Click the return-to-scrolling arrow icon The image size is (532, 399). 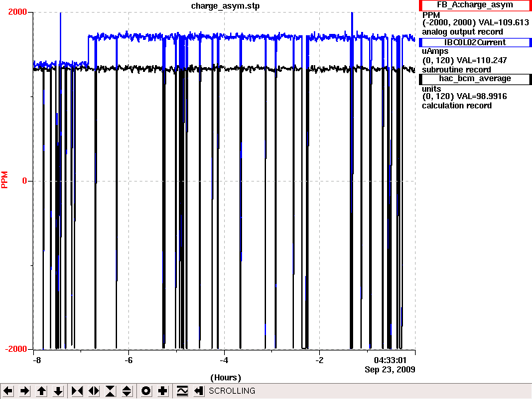click(198, 391)
